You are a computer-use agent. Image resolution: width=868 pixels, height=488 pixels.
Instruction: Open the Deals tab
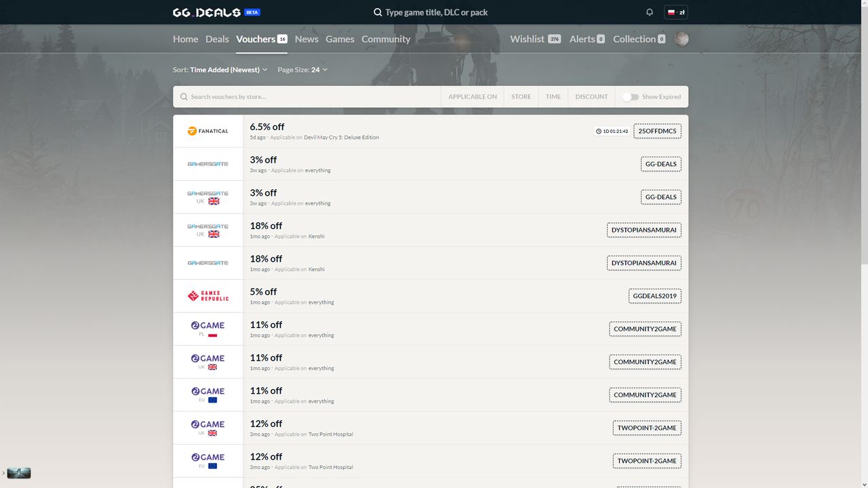click(217, 39)
